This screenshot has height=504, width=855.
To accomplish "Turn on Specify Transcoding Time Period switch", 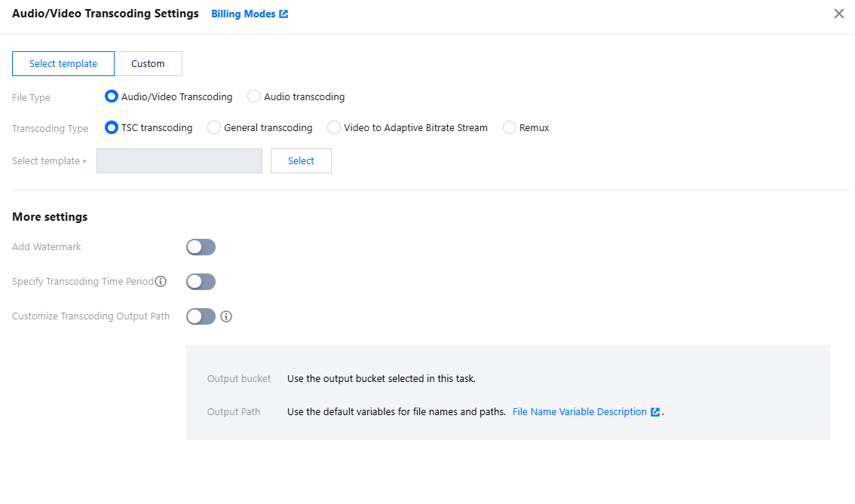I will (x=201, y=282).
